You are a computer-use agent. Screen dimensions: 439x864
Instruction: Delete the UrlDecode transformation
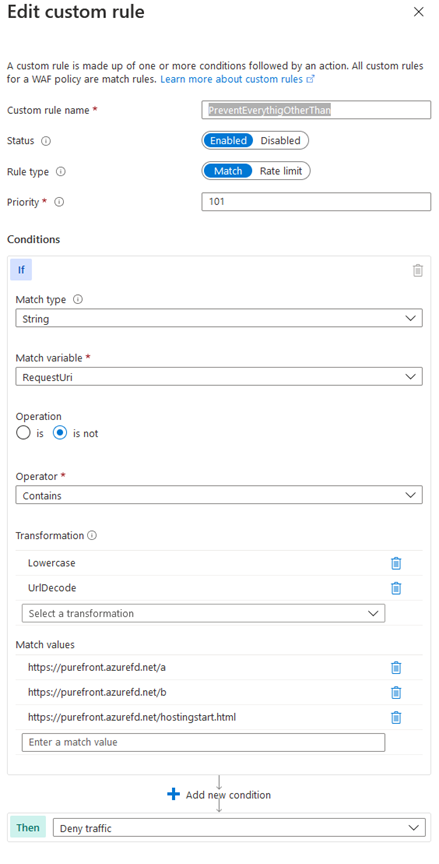[x=395, y=588]
